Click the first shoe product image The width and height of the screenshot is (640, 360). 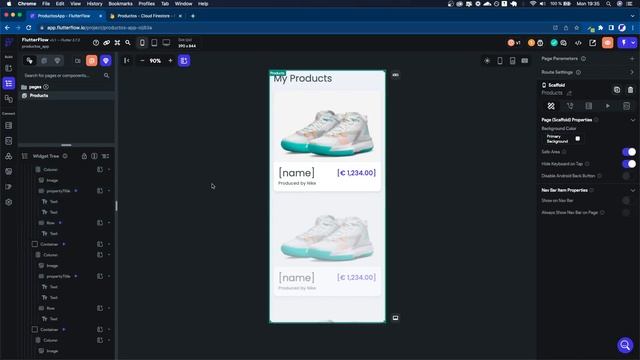coord(327,127)
